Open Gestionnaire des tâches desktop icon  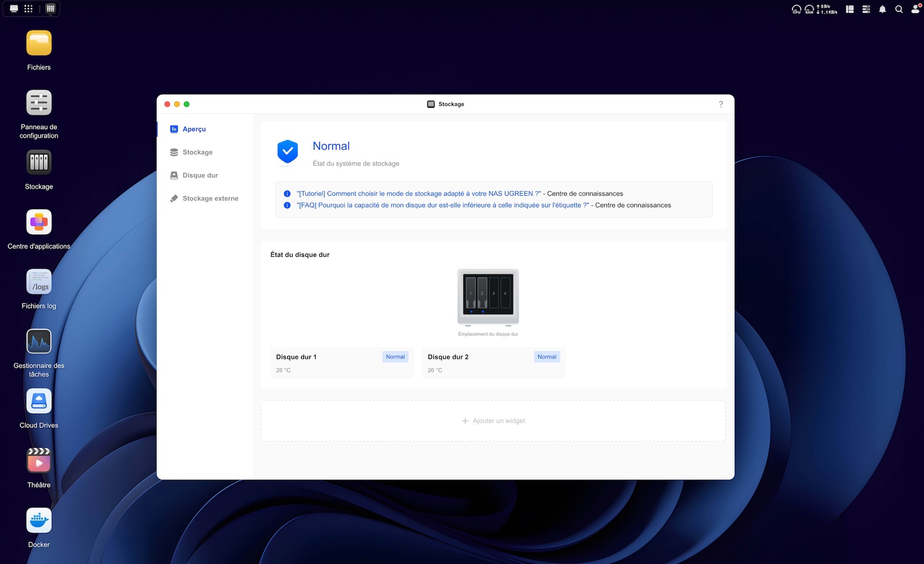(x=39, y=341)
